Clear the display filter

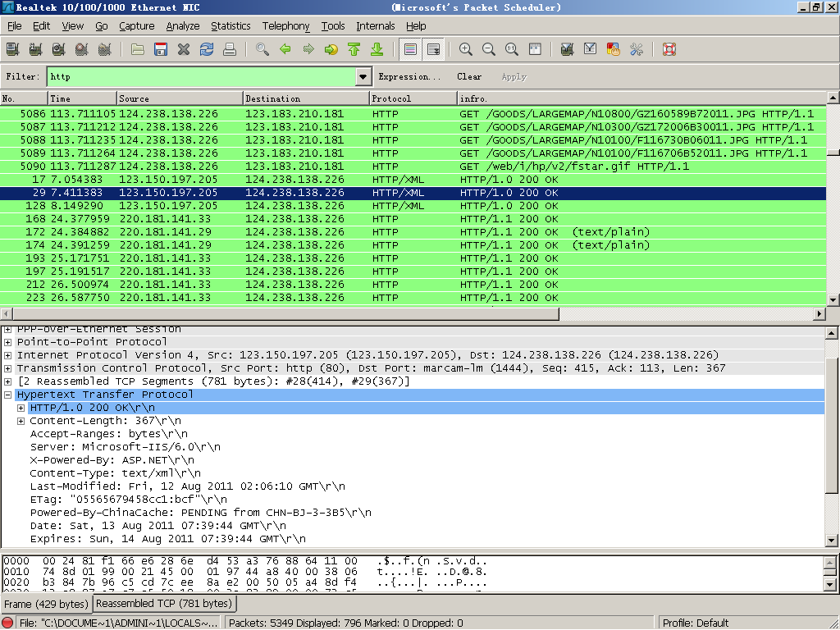click(x=469, y=76)
